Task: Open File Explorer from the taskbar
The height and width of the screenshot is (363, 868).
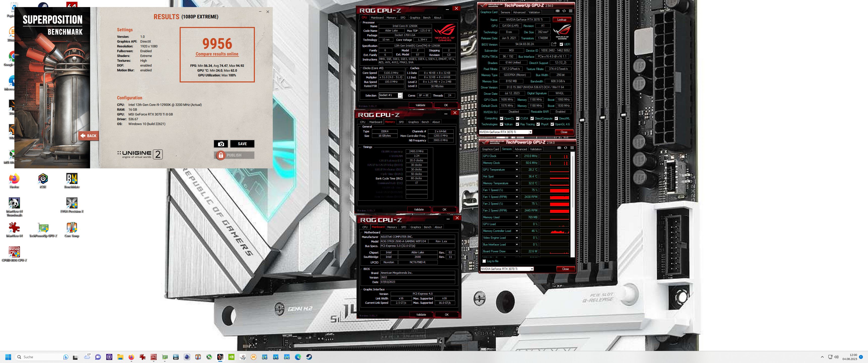Action: click(x=120, y=357)
